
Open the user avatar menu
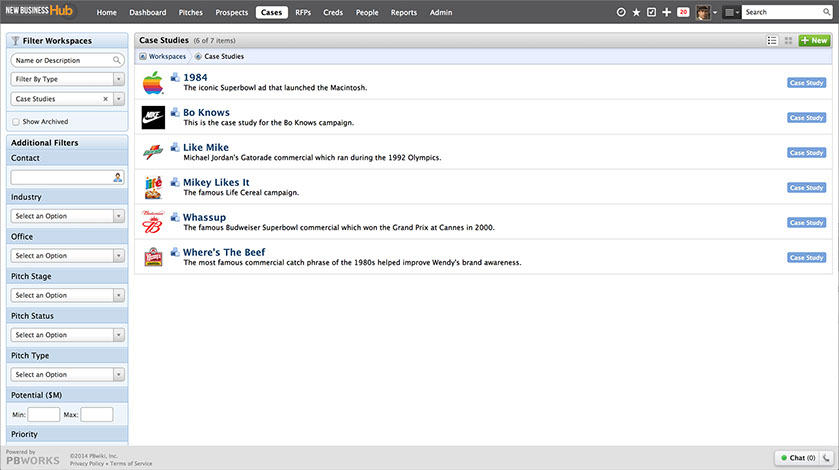[x=703, y=12]
